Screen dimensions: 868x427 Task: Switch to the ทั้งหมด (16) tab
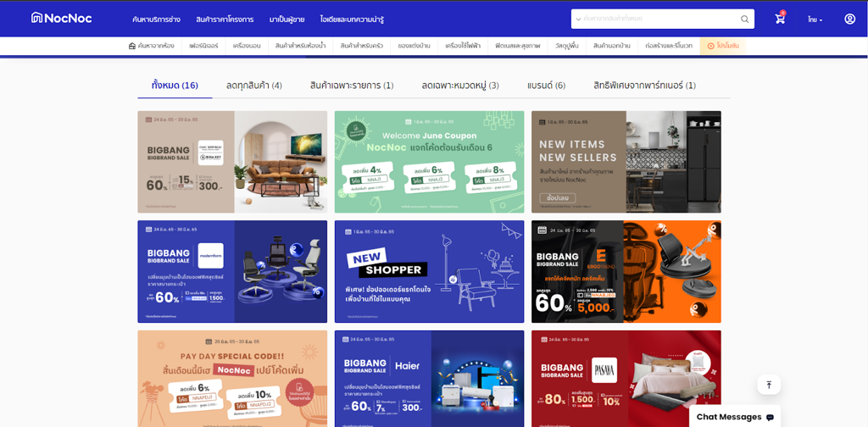pyautogui.click(x=175, y=86)
